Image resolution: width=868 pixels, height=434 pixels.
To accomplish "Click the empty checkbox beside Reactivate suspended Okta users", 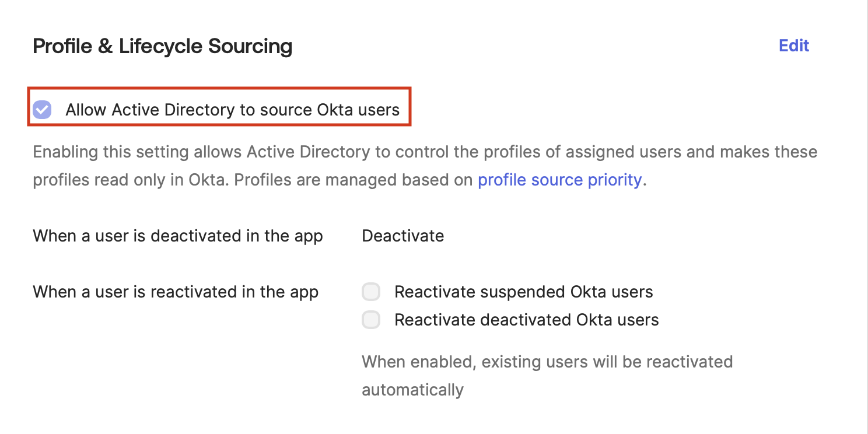I will (x=371, y=291).
